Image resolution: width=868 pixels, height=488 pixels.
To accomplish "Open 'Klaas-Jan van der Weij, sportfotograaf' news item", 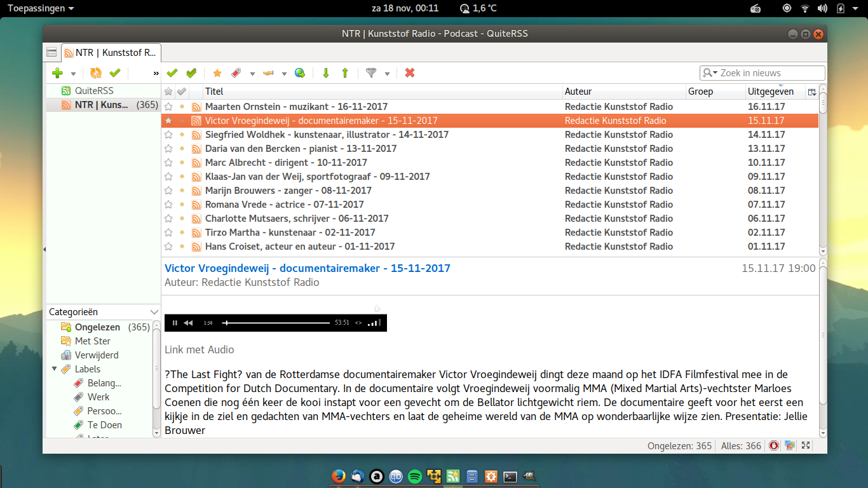I will point(317,177).
